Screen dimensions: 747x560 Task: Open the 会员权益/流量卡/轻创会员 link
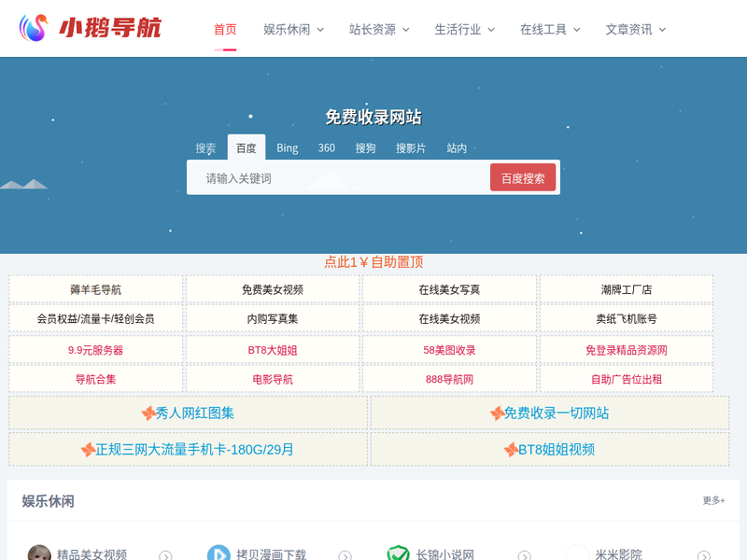click(x=96, y=318)
